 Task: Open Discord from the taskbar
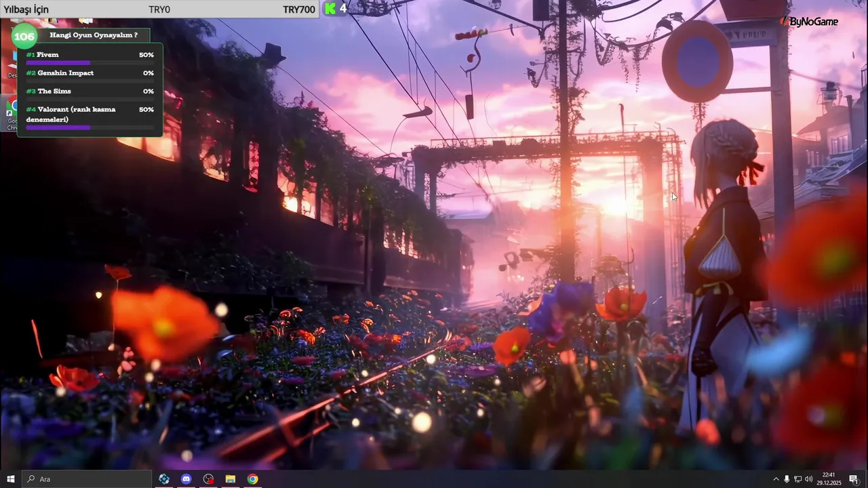186,479
